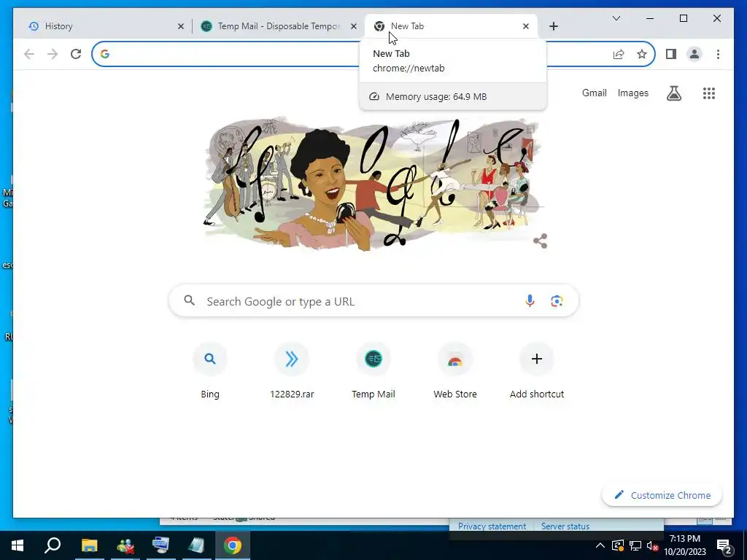Search by image with Google Lens
The image size is (747, 560).
tap(557, 301)
